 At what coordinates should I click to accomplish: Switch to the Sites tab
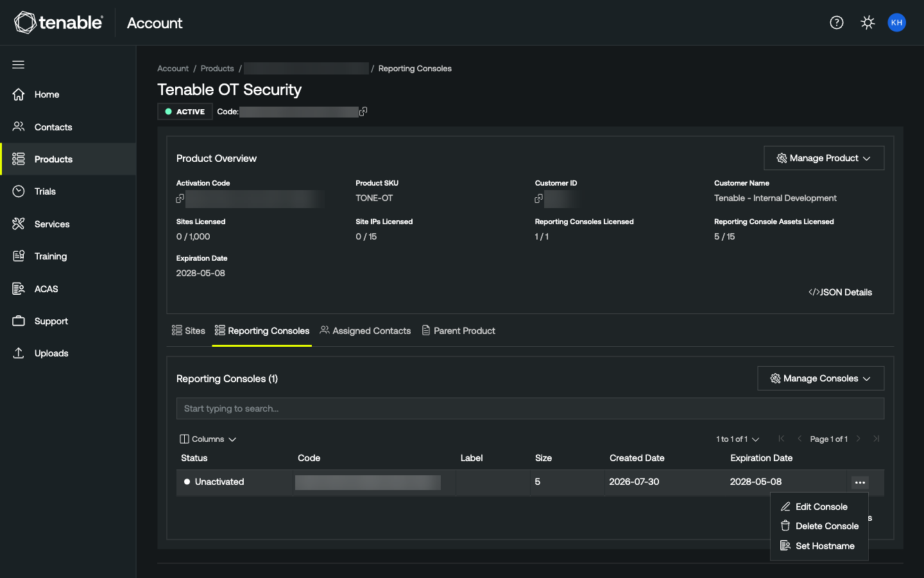point(189,331)
